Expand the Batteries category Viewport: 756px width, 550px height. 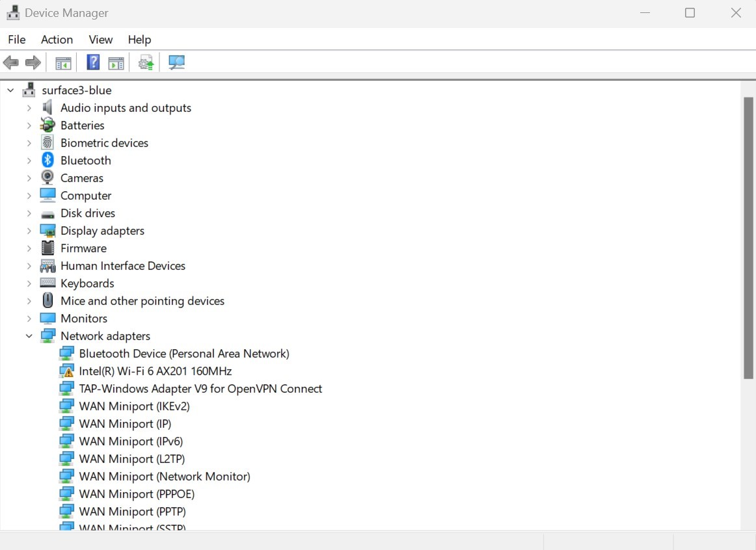coord(29,125)
